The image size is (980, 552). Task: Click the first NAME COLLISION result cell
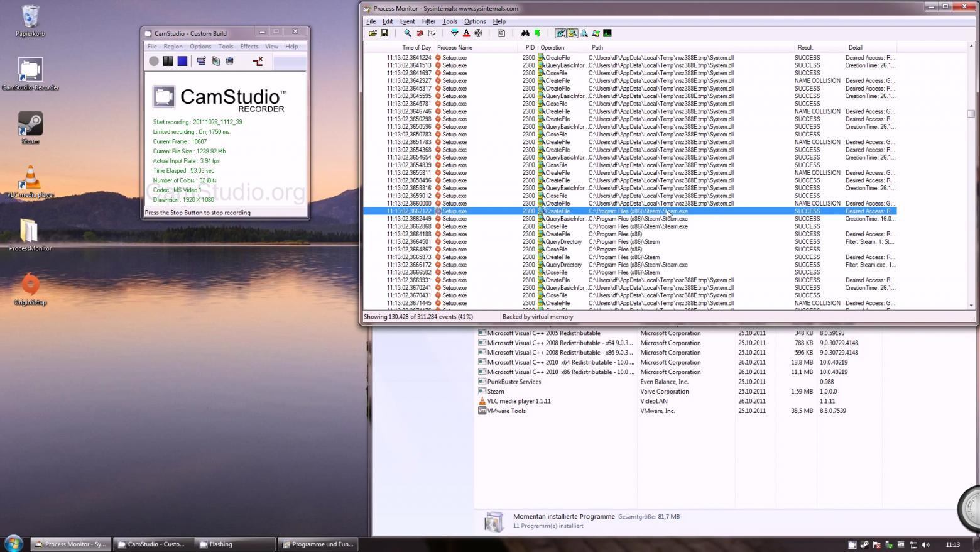[x=817, y=80]
